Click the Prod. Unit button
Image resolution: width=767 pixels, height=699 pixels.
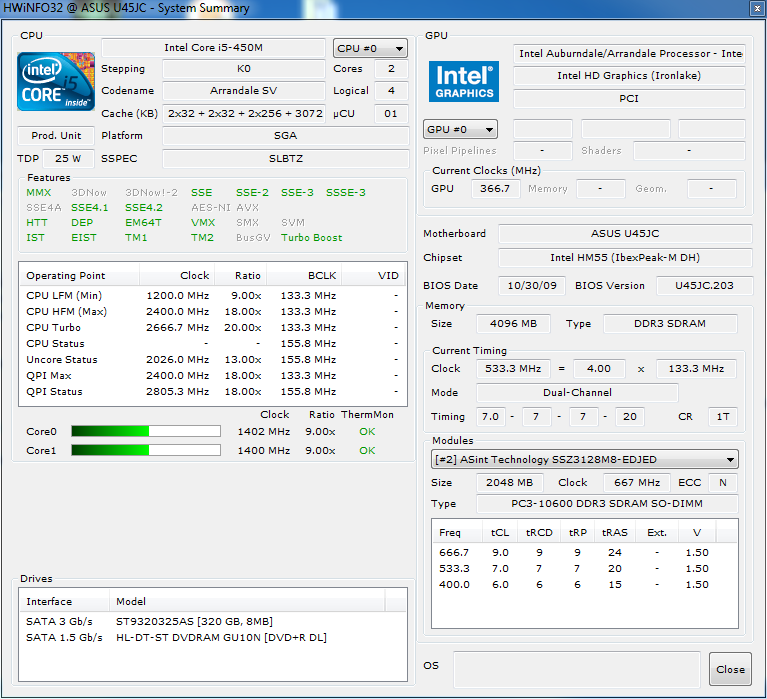point(56,135)
